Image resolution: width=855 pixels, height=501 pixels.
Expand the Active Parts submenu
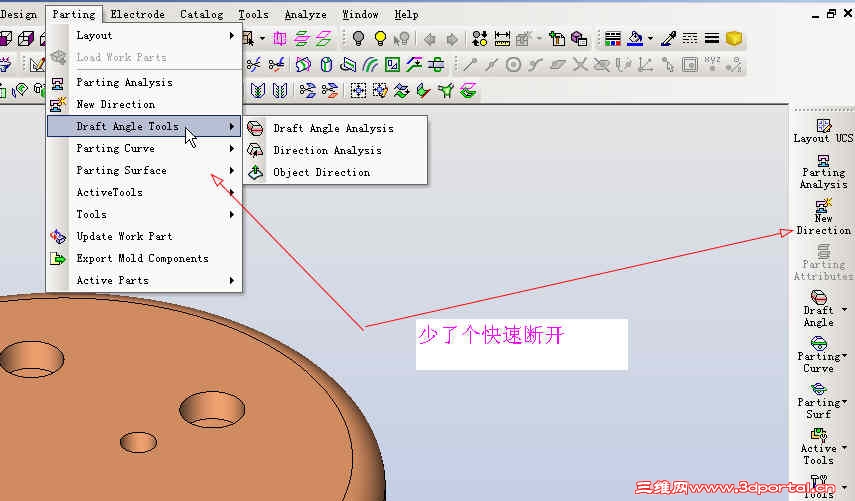click(x=144, y=280)
